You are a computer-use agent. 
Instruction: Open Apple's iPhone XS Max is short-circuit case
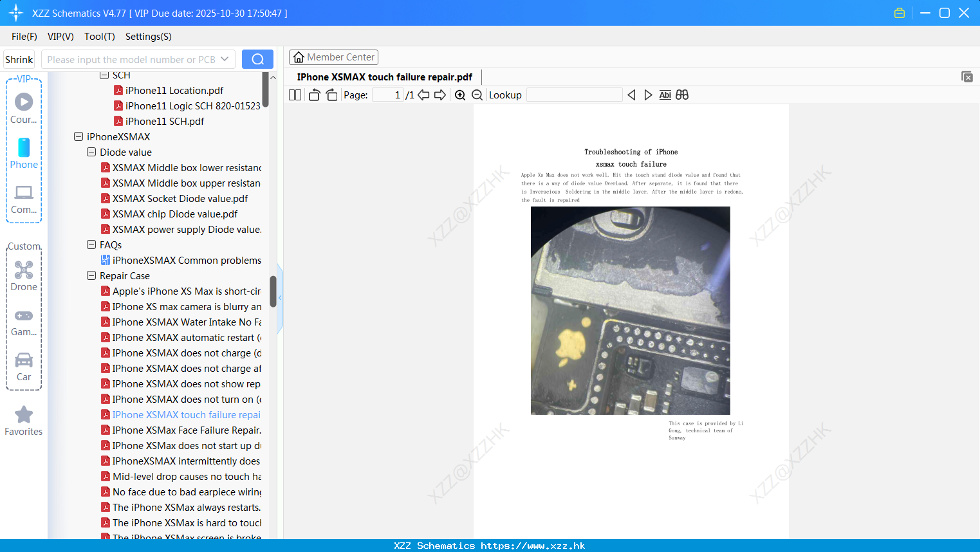click(181, 291)
